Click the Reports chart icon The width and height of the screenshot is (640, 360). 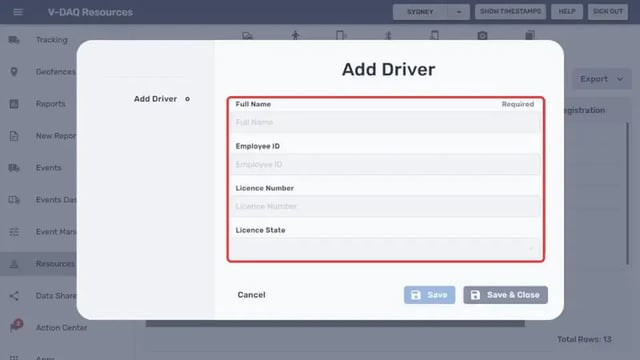tap(14, 104)
